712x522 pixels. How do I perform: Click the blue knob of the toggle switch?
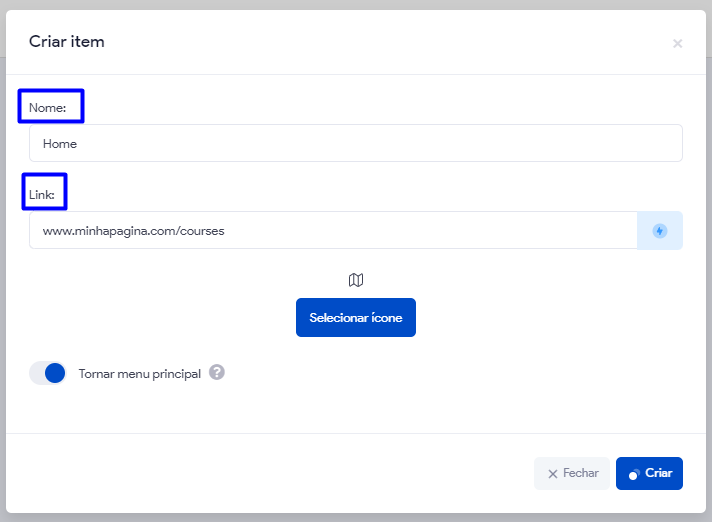55,373
